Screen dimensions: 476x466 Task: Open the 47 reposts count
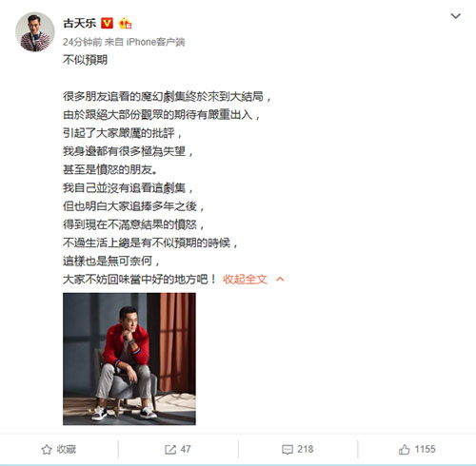[186, 449]
